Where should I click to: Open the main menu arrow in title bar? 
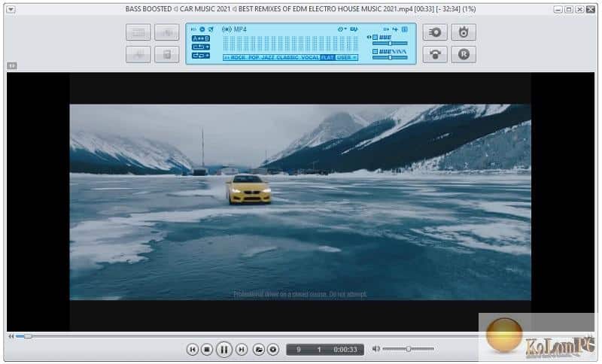pos(11,9)
